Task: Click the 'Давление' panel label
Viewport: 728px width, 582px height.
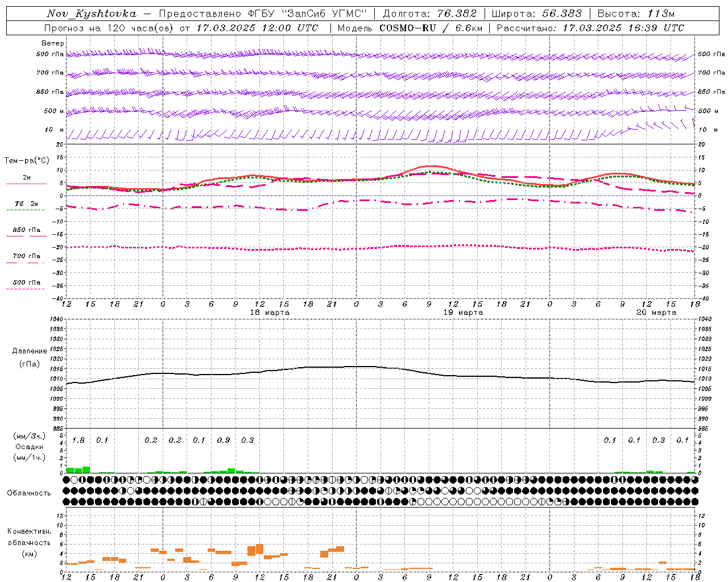Action: 30,351
